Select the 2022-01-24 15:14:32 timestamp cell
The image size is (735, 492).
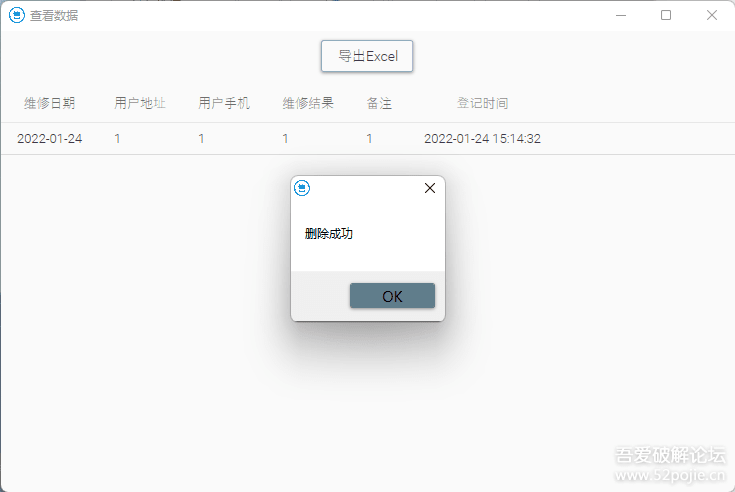pos(482,139)
